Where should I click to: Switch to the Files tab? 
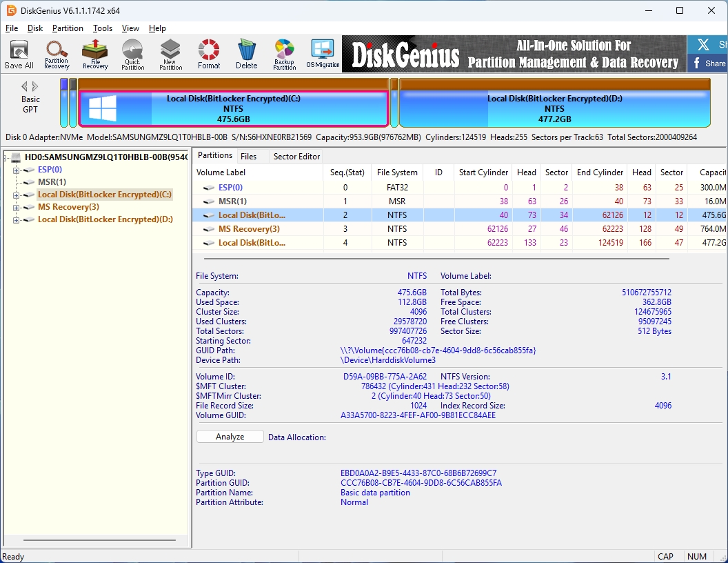coord(248,157)
